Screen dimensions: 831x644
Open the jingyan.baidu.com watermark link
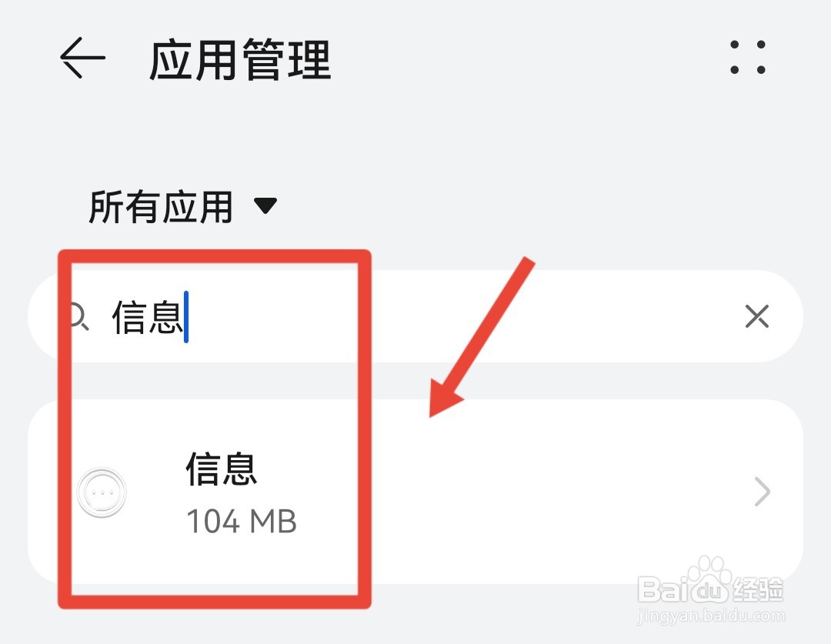pos(710,616)
